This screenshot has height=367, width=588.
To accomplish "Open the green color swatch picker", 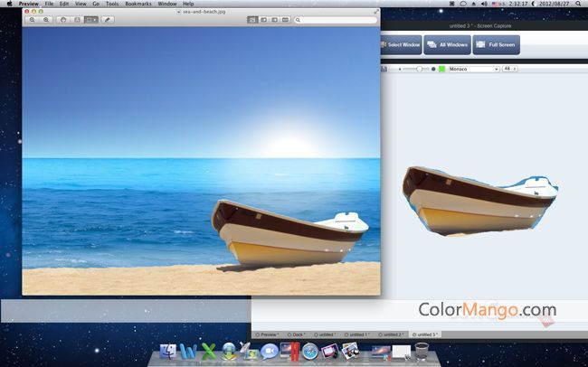I will pos(442,69).
